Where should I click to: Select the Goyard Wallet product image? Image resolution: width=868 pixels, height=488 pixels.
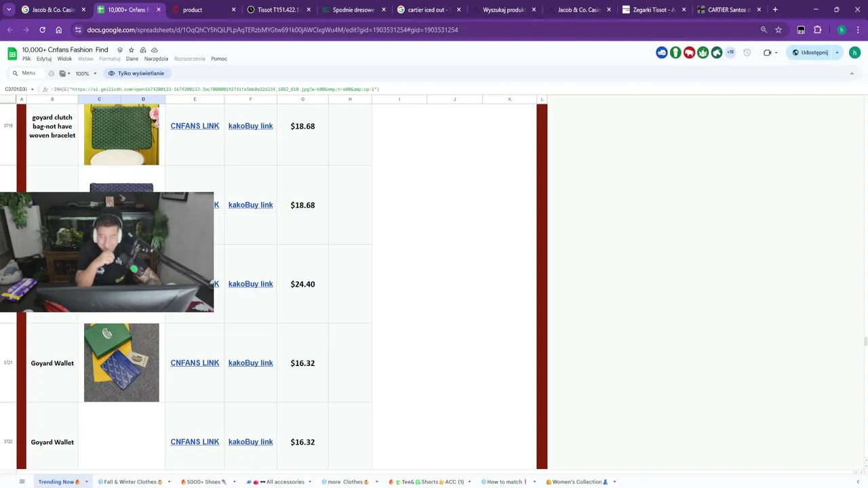point(121,363)
